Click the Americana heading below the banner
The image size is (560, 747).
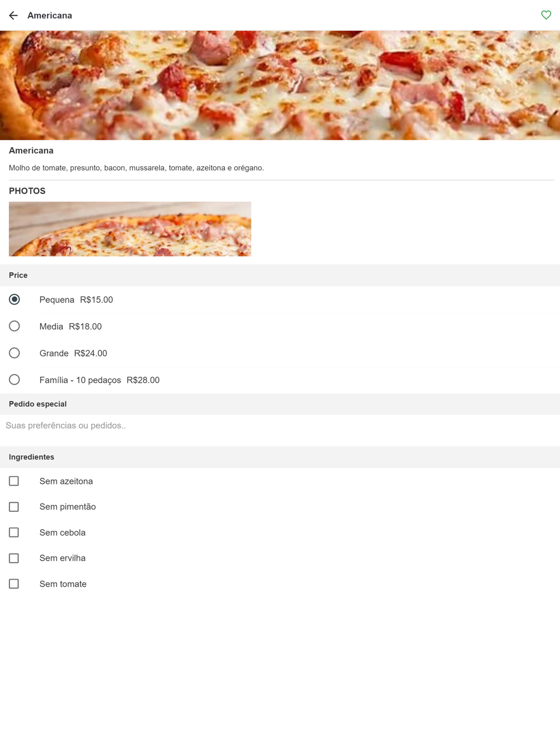click(x=31, y=151)
